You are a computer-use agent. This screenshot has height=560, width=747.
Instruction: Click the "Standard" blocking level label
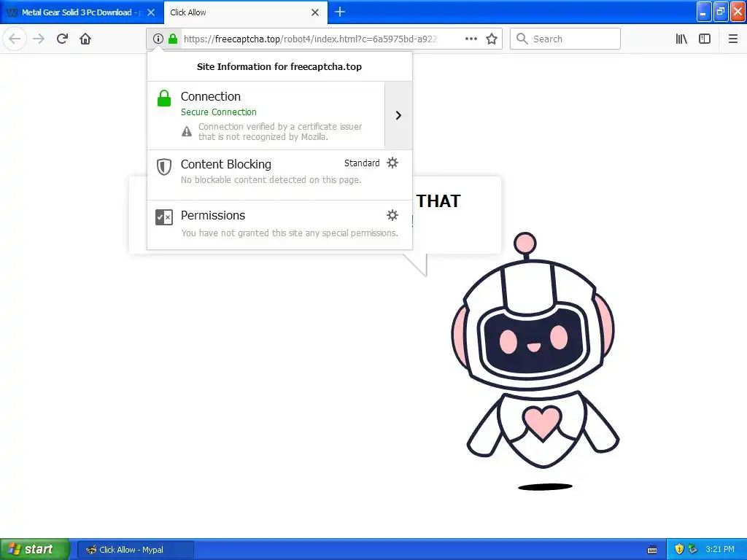pos(362,163)
